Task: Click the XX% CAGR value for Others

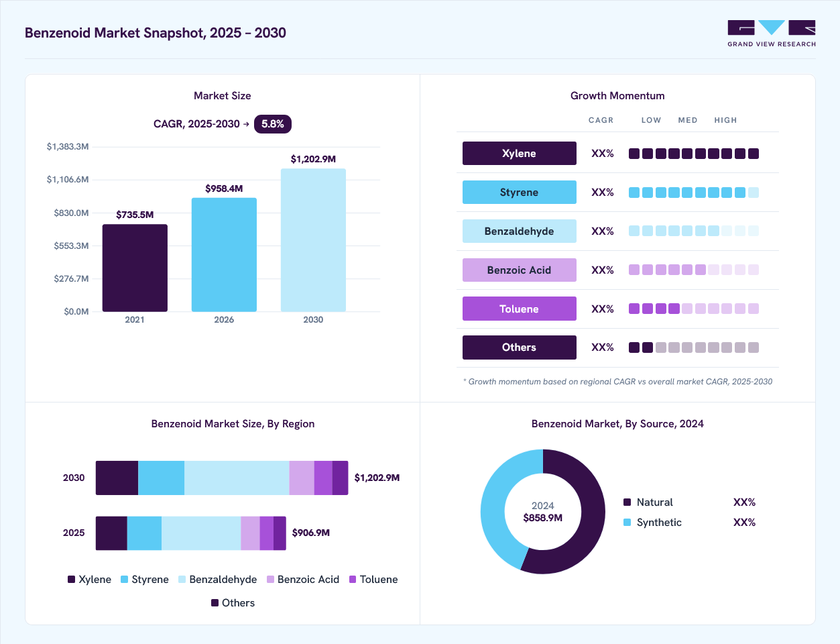Action: 603,347
